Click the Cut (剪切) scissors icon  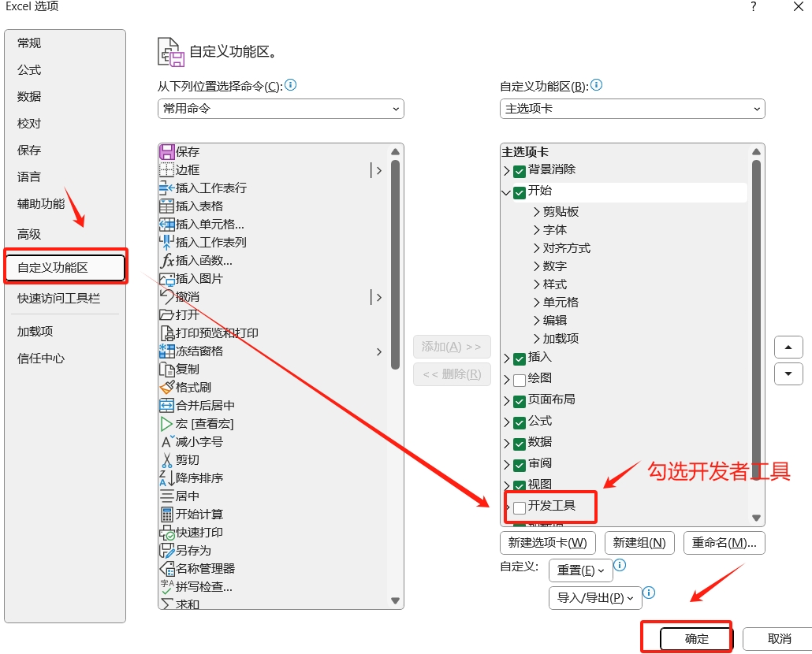[167, 459]
